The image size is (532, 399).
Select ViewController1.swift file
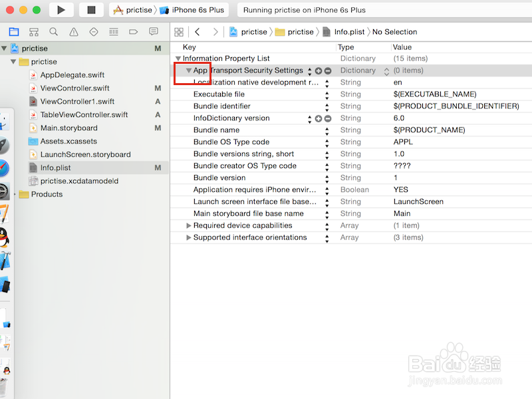pos(77,102)
